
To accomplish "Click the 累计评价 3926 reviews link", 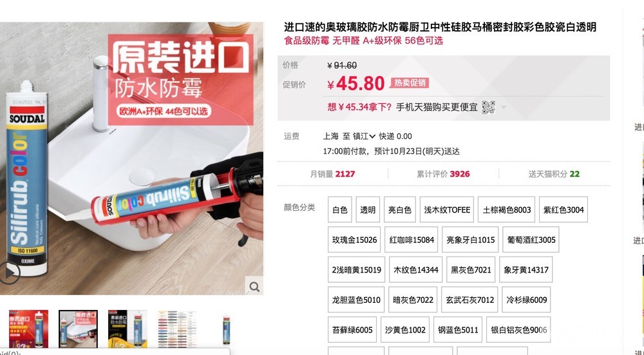I will point(443,174).
